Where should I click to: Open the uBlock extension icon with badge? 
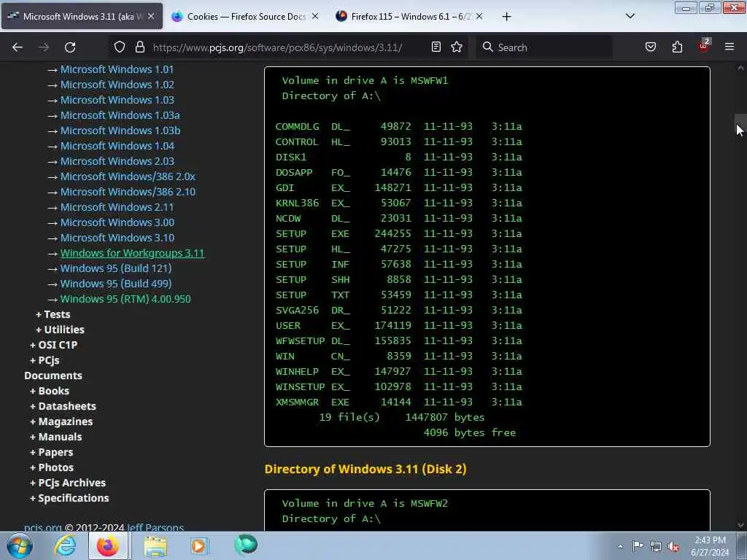704,46
